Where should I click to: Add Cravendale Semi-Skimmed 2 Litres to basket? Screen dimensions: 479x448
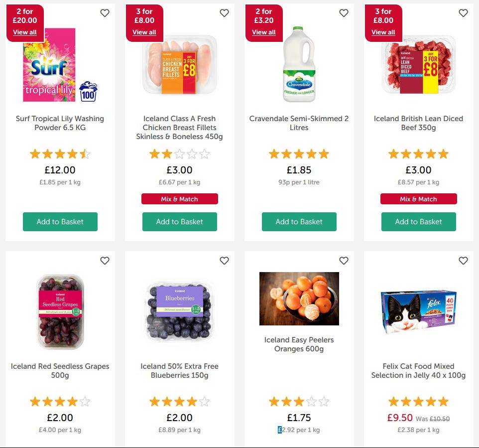point(299,222)
